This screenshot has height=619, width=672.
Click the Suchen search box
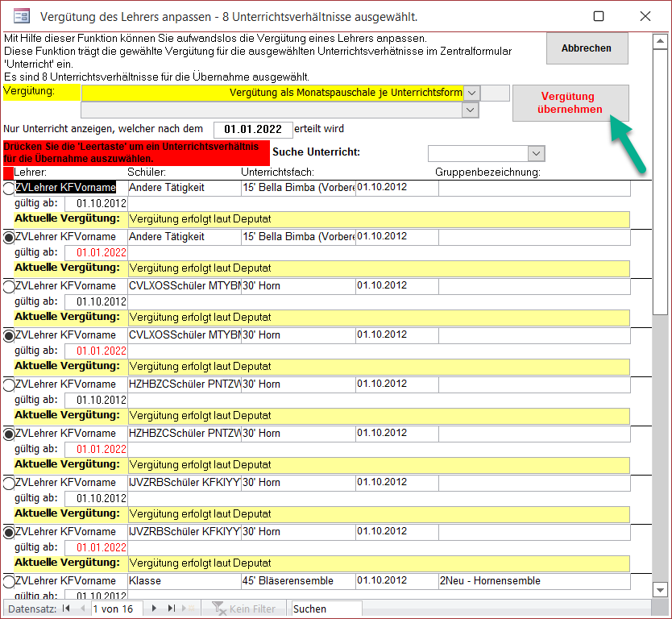point(326,609)
